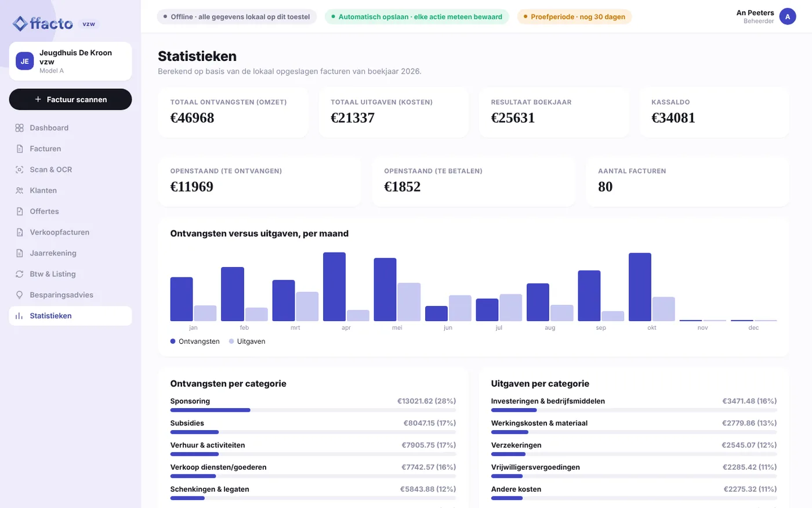Click the Subsidies progress bar
The height and width of the screenshot is (508, 812).
(313, 432)
